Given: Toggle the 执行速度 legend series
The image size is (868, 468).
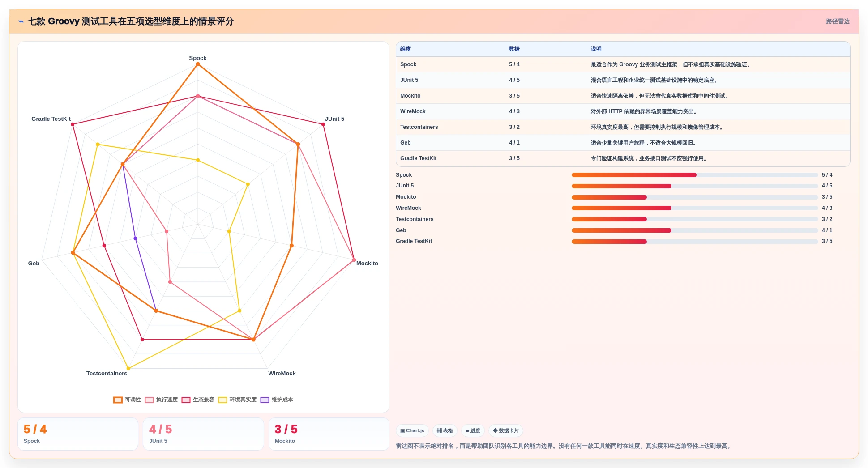Looking at the screenshot, I should pos(161,400).
